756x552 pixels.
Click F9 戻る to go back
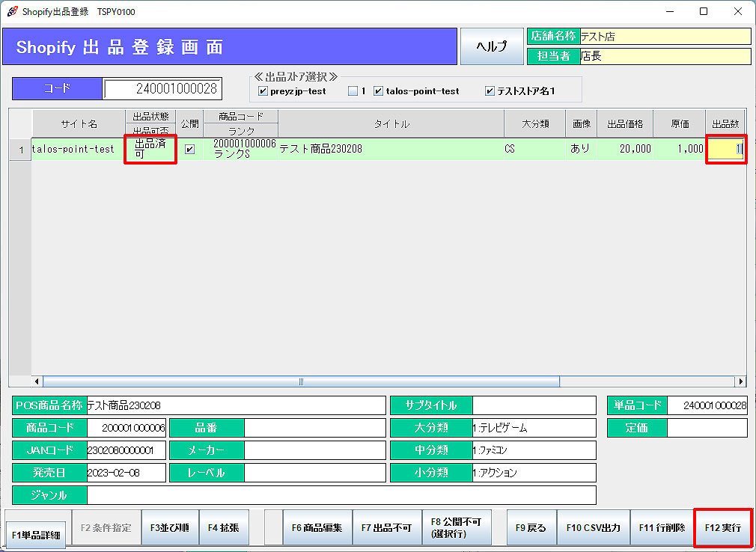point(531,527)
